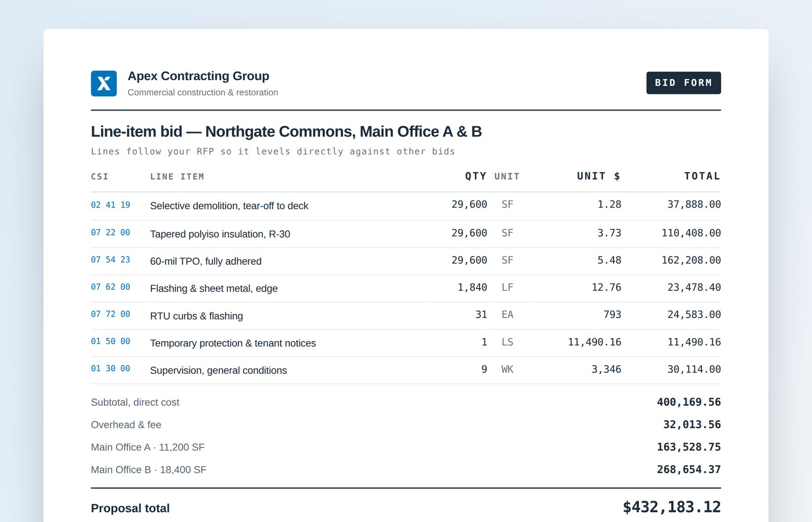Image resolution: width=812 pixels, height=522 pixels.
Task: Select 'Temporary protection & tenant notices' item
Action: pyautogui.click(x=233, y=343)
